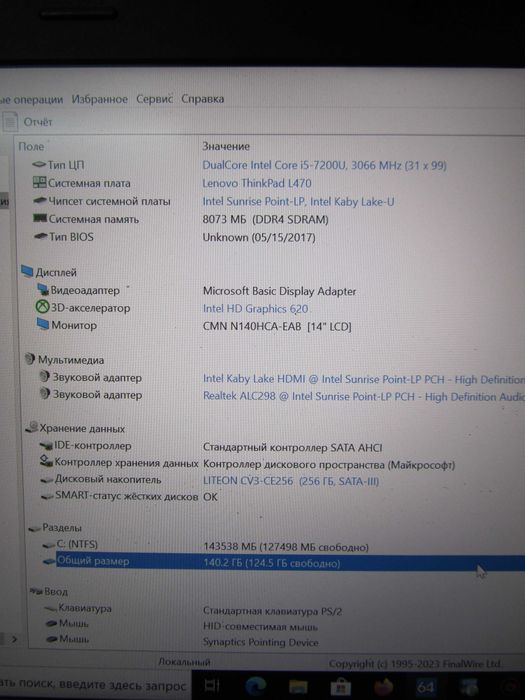
Task: Click Microsoft Basic Display Adapter value
Action: [279, 291]
